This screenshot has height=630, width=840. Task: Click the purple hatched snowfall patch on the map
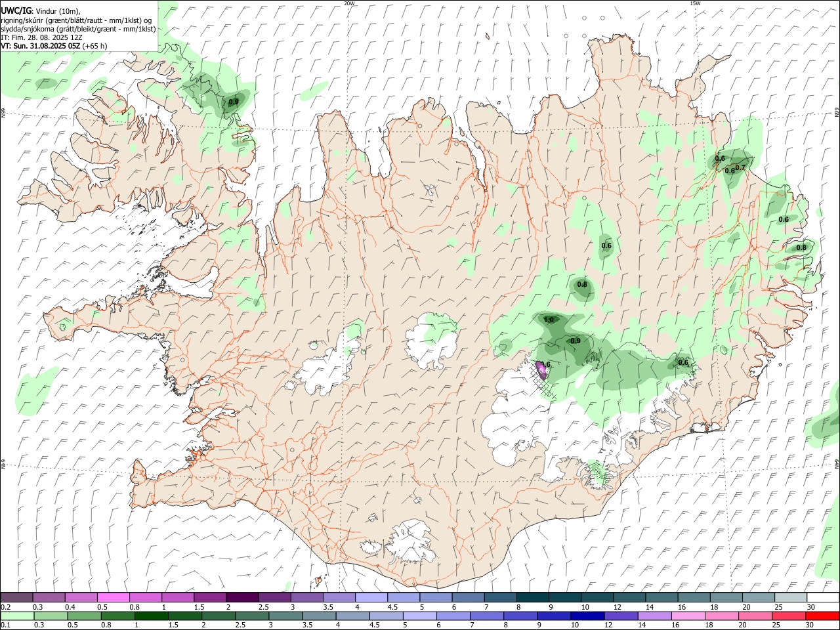tap(542, 371)
